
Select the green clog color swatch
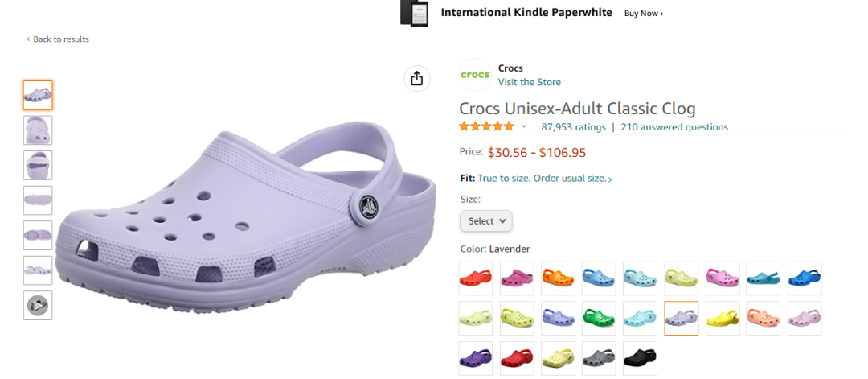(599, 319)
